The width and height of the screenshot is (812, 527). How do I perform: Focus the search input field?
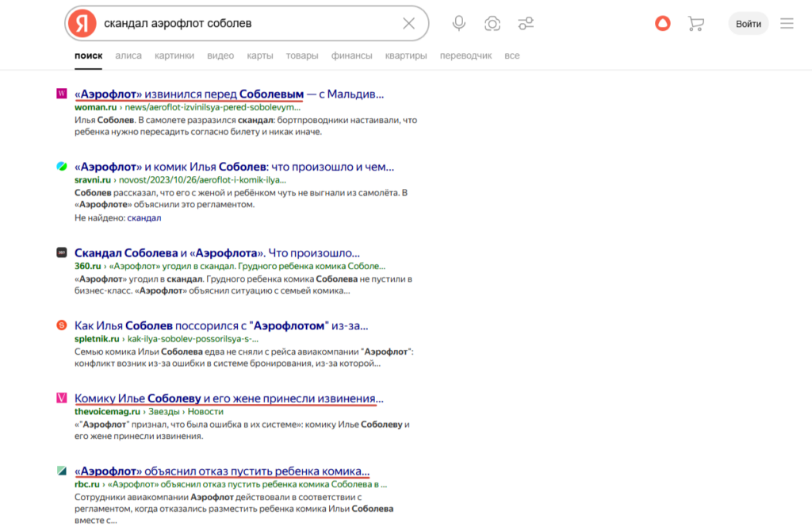[x=248, y=23]
